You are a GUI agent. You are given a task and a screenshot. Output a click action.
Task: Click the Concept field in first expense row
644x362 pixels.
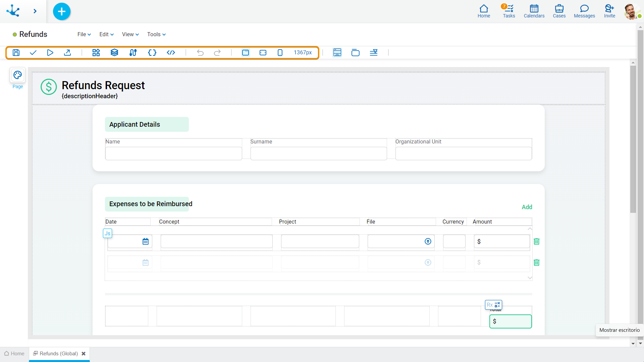[x=217, y=242]
